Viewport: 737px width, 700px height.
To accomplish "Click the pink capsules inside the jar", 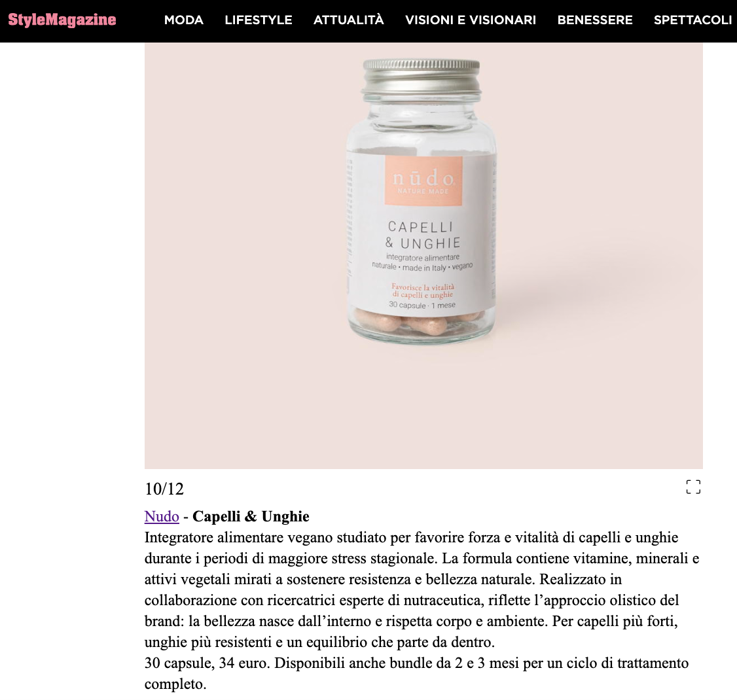I will (421, 322).
